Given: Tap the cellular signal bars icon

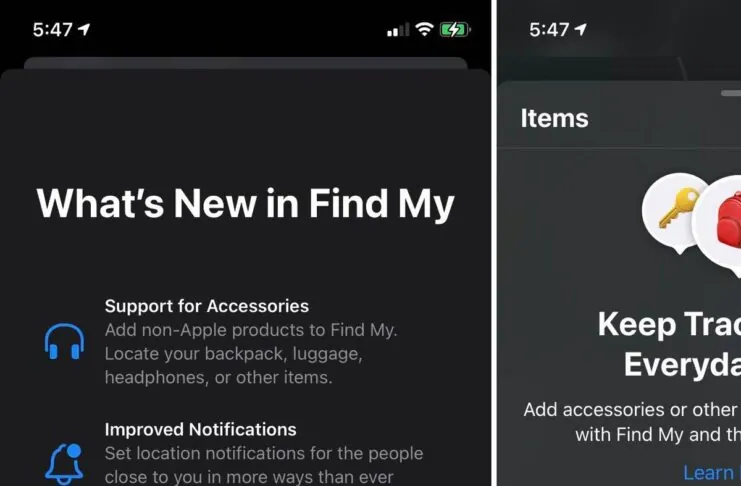Looking at the screenshot, I should coord(398,30).
